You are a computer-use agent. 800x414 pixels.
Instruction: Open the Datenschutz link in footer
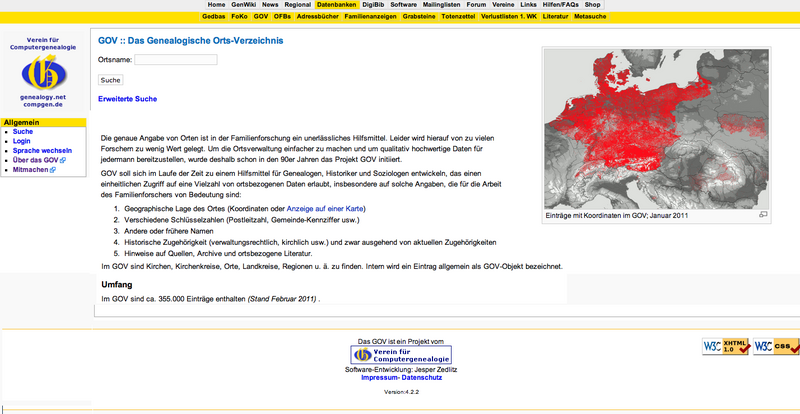tap(423, 378)
